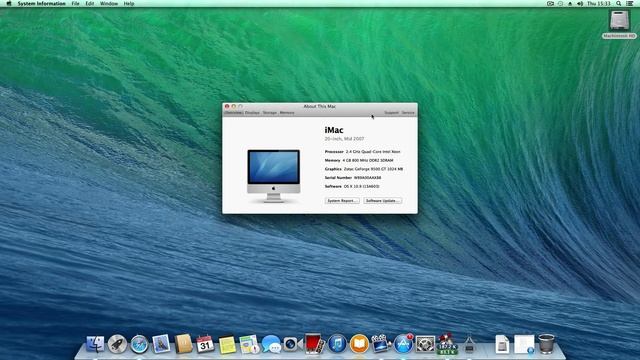Launch Launchpad rocket icon in Dock
This screenshot has height=360, width=640.
click(117, 344)
